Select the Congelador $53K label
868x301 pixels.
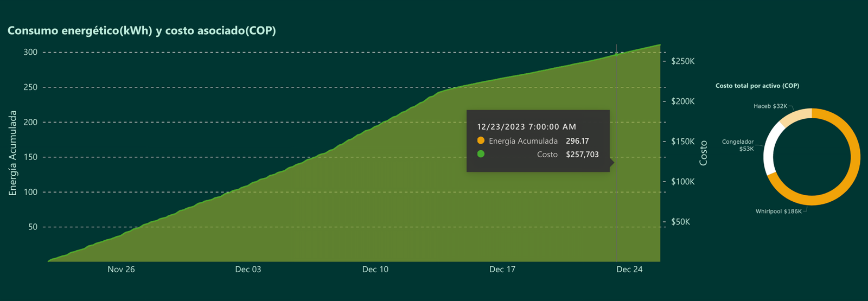[x=738, y=145]
